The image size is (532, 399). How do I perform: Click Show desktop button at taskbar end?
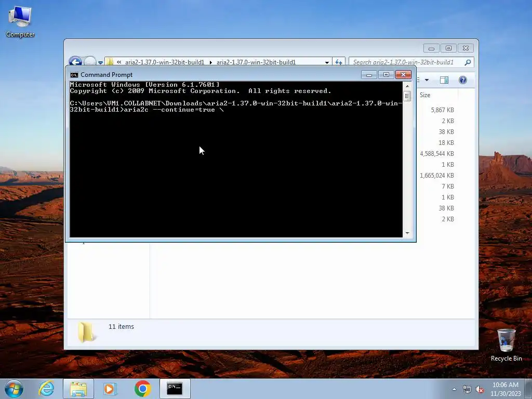[528, 389]
